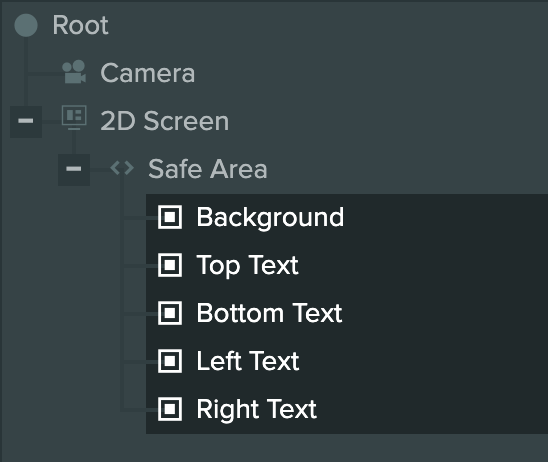Select the Background entity label
This screenshot has width=548, height=462.
click(270, 218)
